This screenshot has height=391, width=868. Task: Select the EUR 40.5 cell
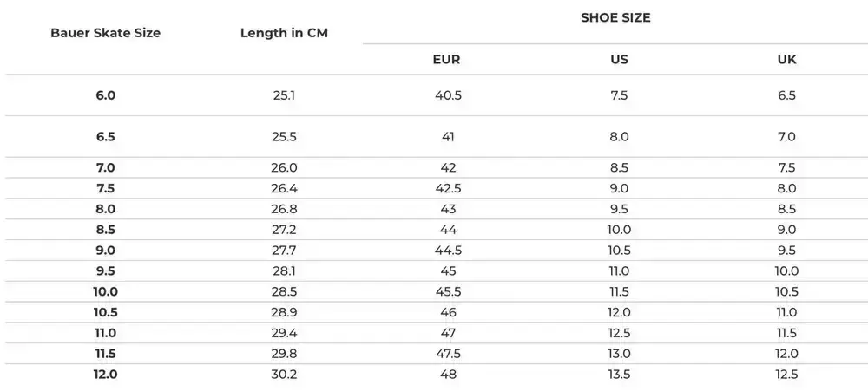coord(447,95)
